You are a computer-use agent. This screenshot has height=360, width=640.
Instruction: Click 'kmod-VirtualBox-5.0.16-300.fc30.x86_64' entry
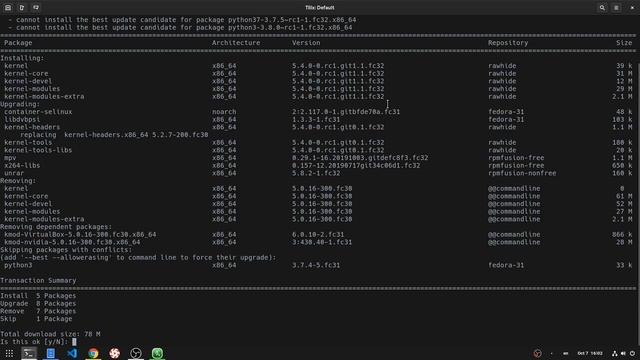coord(80,235)
